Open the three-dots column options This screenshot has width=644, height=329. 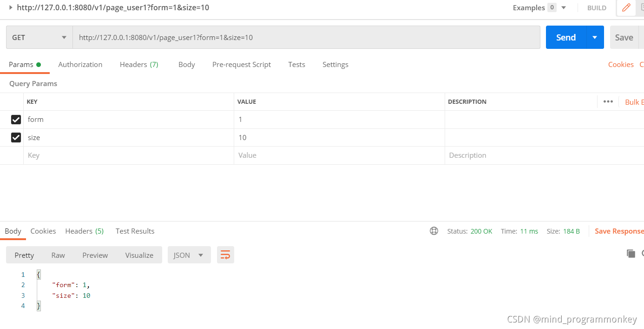click(x=608, y=101)
